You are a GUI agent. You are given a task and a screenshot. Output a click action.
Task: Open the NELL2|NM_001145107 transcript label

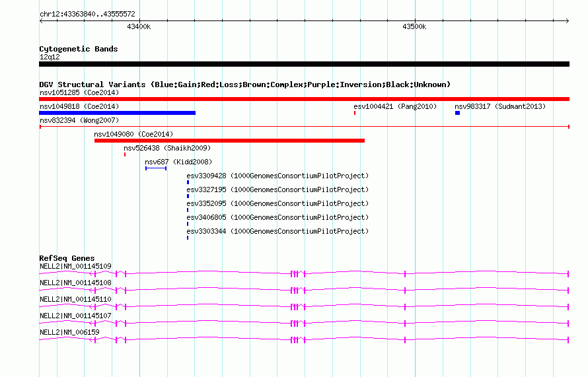click(75, 316)
